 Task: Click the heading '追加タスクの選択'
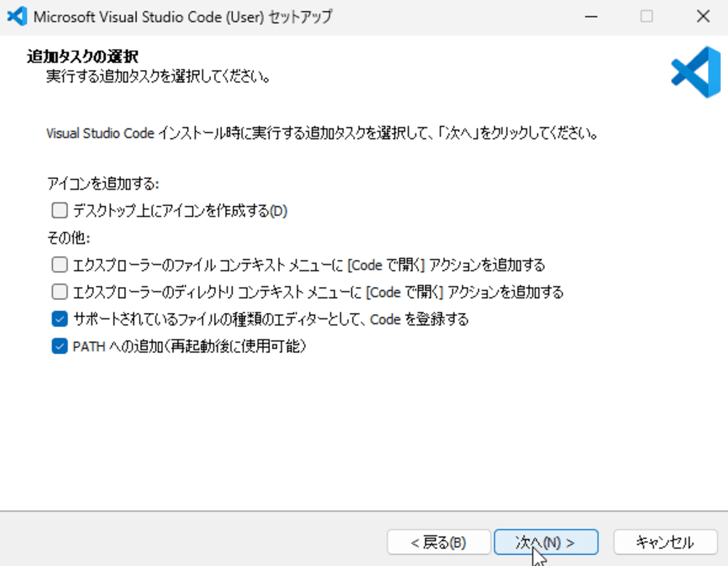(x=83, y=56)
